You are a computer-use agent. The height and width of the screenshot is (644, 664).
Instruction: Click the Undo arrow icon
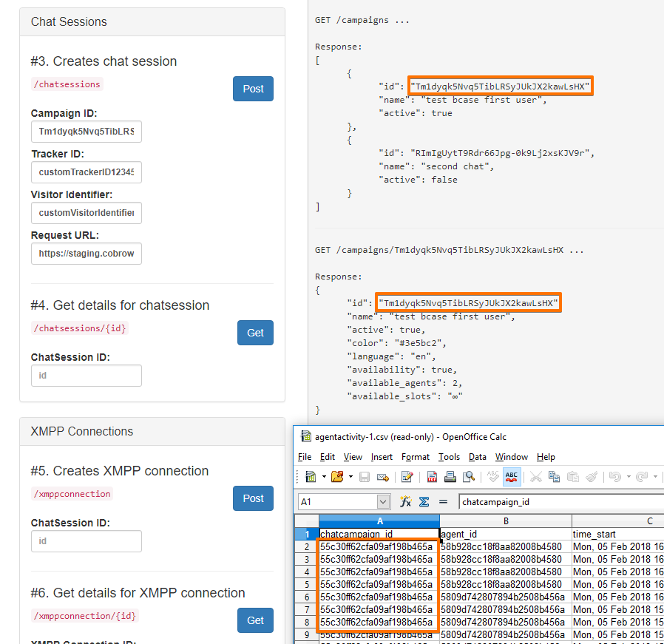[x=615, y=477]
